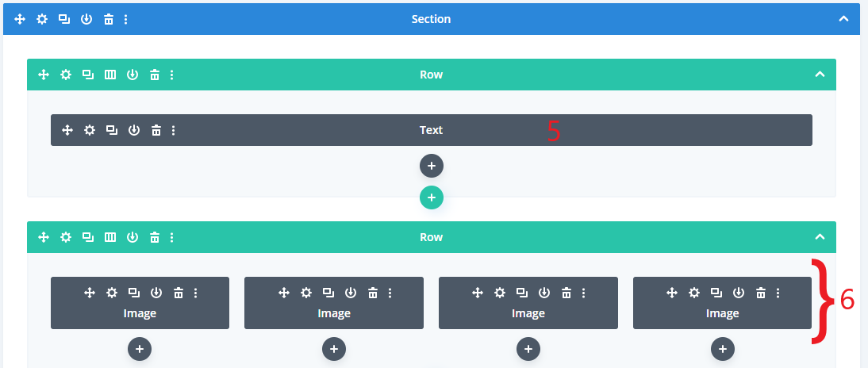
Task: Delete the Text module
Action: pos(156,130)
